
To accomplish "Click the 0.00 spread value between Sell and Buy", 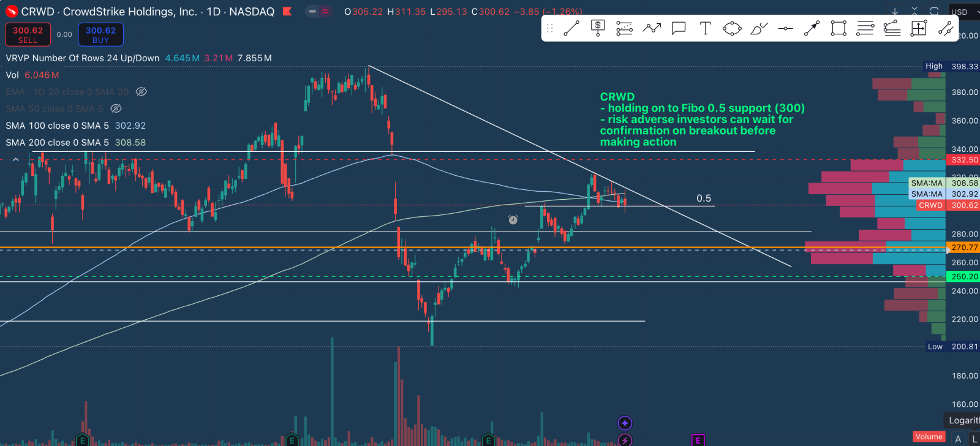I will [64, 35].
